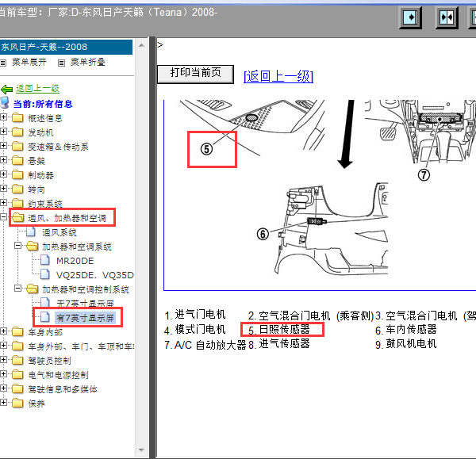Viewport: 476px width, 459px height.
Task: Click legend text 5. 日照传感器
Action: 279,330
